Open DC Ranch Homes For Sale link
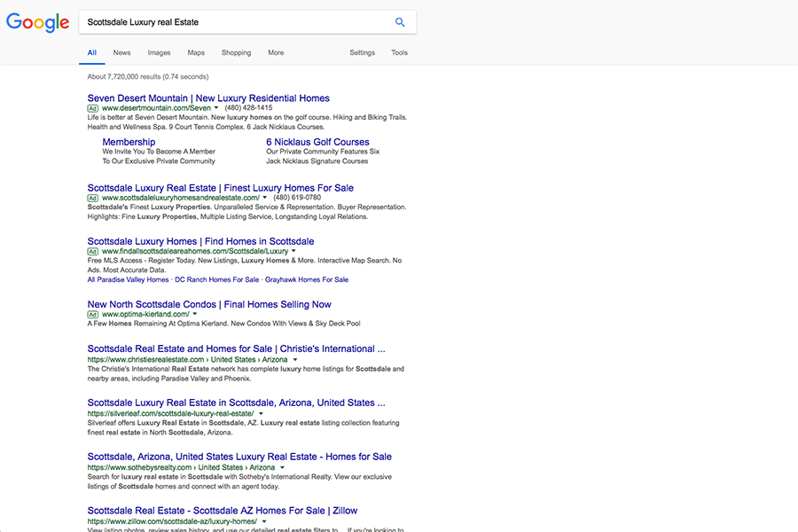 tap(217, 279)
